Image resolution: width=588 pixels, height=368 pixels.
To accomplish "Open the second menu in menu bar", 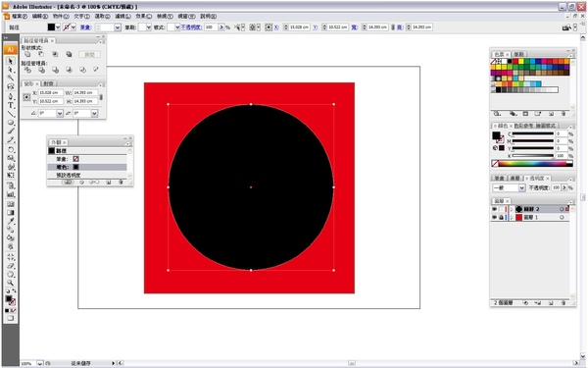I will coord(40,16).
